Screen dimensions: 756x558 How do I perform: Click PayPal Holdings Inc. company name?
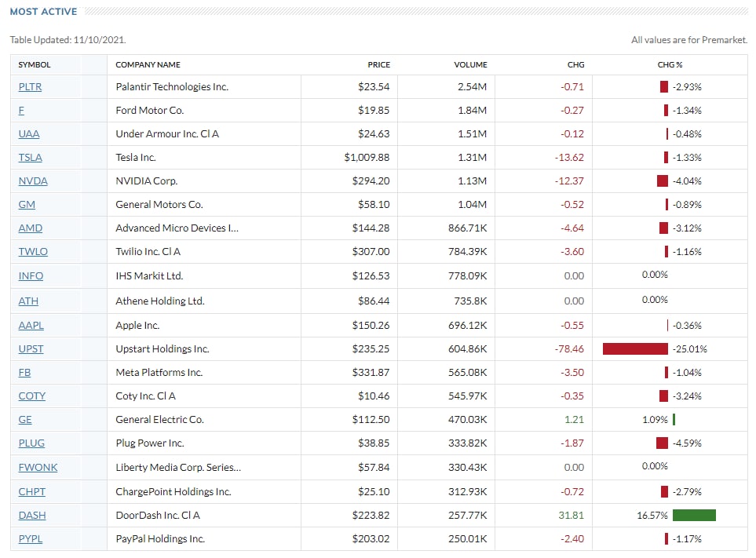click(161, 538)
